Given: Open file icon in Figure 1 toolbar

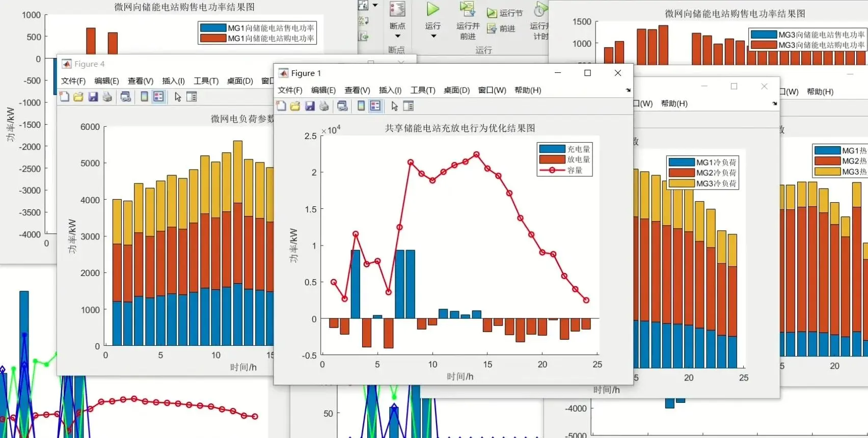Looking at the screenshot, I should [x=295, y=106].
